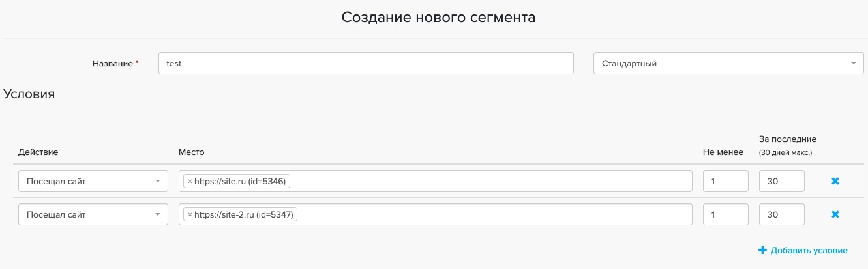This screenshot has height=269, width=868.
Task: Select the first row Не менее input
Action: [x=725, y=182]
